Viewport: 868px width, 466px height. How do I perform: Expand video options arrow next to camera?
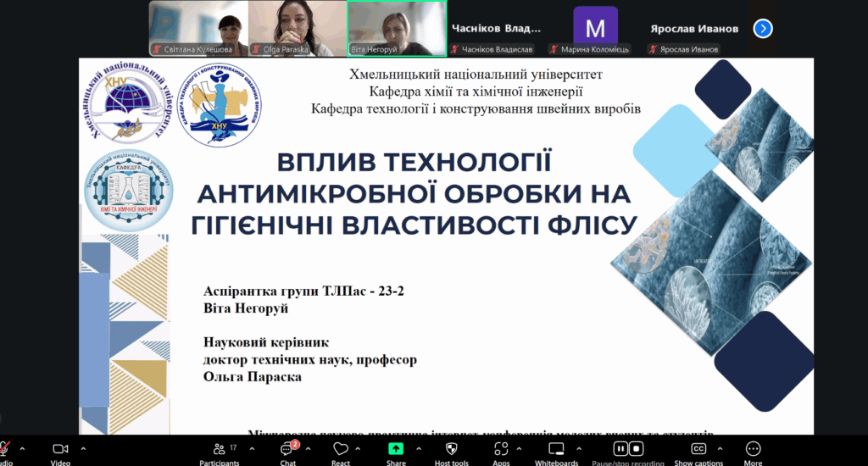coord(83,449)
